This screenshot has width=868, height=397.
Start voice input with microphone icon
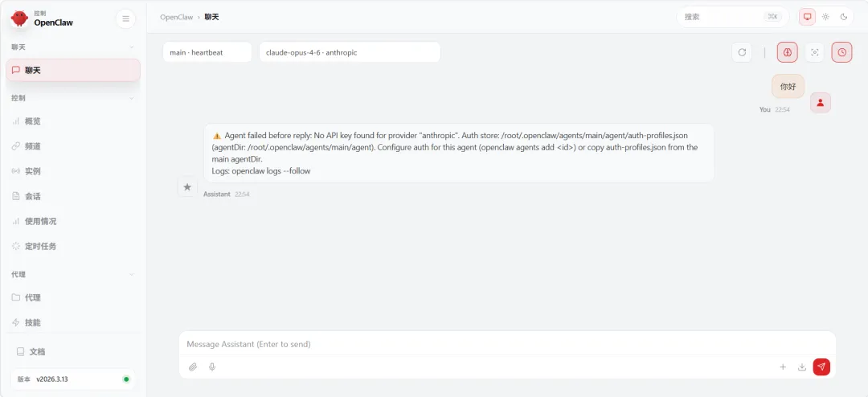pos(212,366)
